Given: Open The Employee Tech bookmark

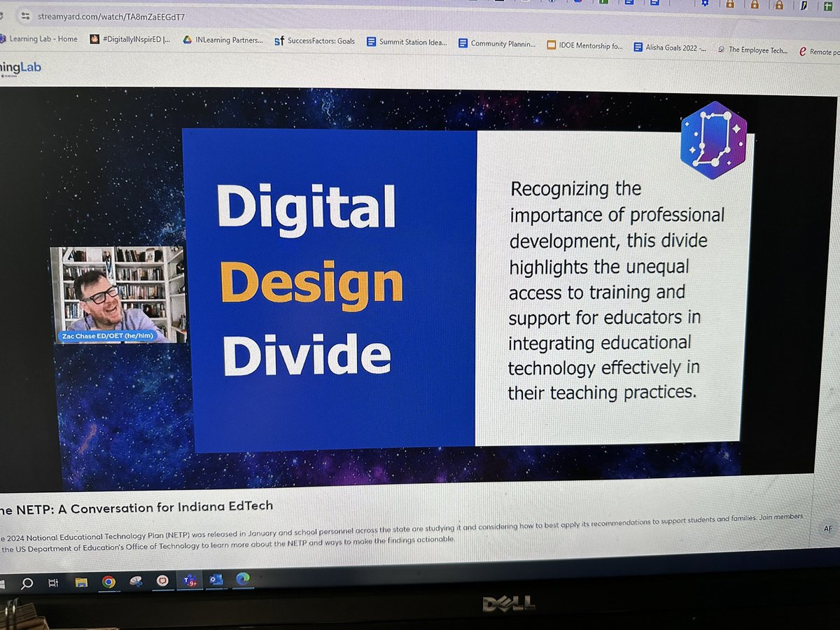Looking at the screenshot, I should 753,50.
